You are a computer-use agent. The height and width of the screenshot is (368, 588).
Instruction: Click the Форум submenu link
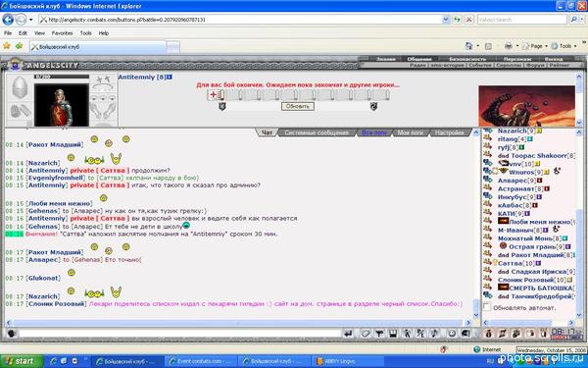coord(535,65)
